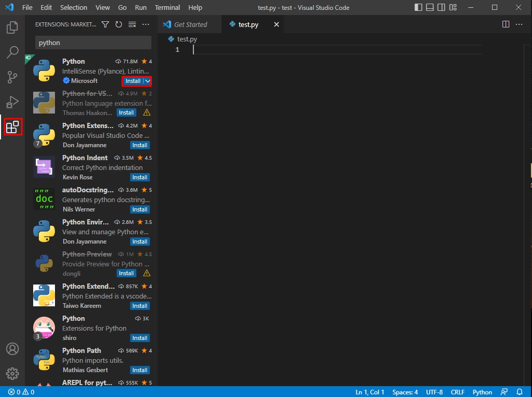This screenshot has height=397, width=532.
Task: Open the File menu
Action: 27,7
